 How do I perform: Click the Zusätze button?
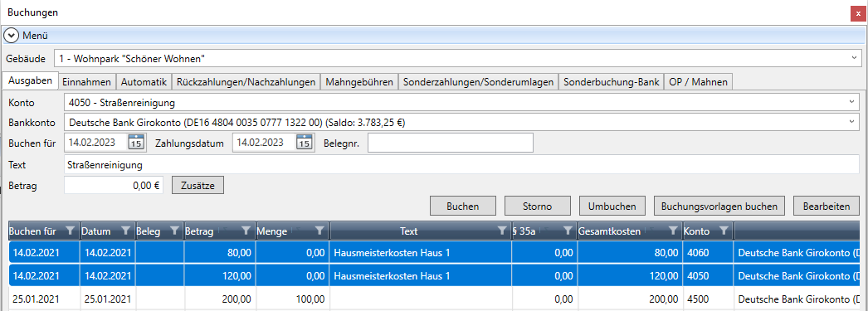(x=198, y=186)
